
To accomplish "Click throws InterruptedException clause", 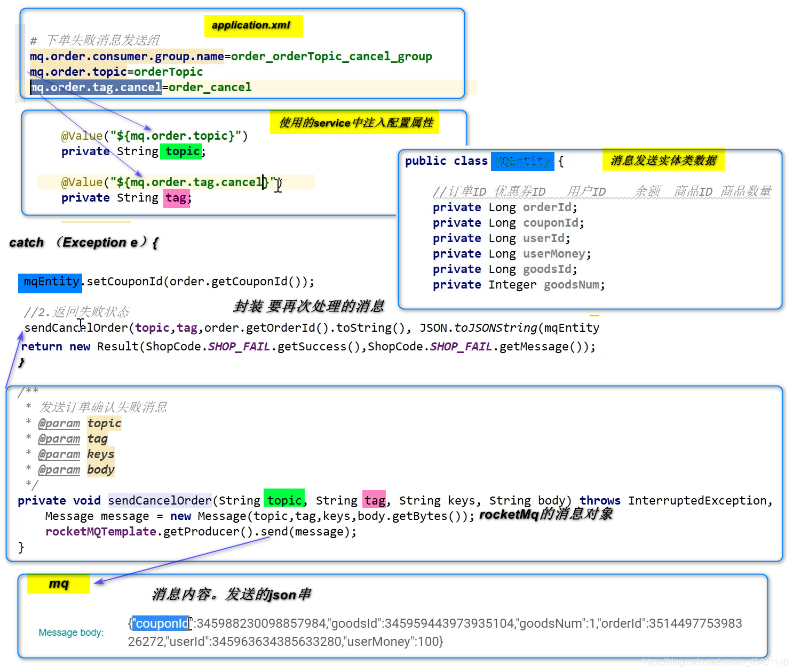I will click(x=676, y=501).
